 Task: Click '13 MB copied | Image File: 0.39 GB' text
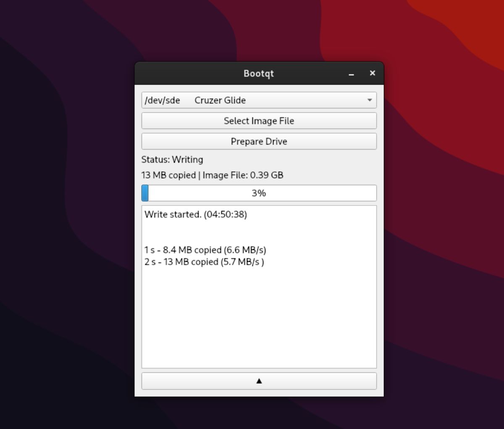tap(212, 175)
